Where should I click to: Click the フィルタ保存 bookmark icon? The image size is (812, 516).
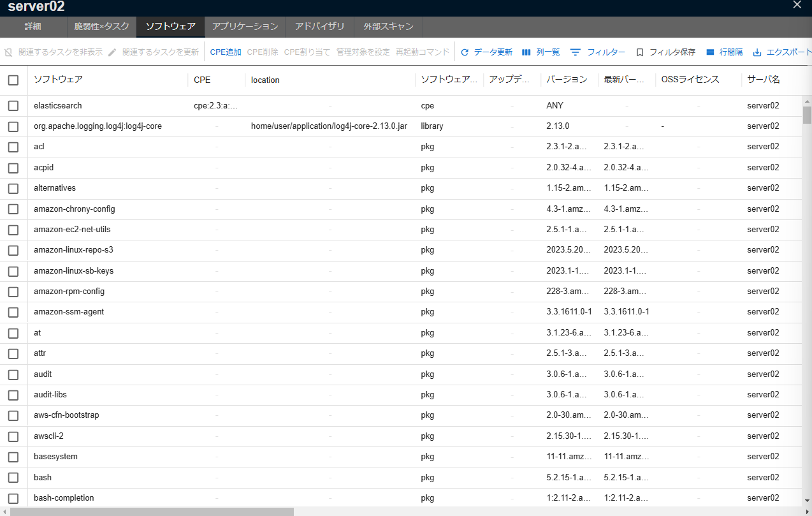640,52
